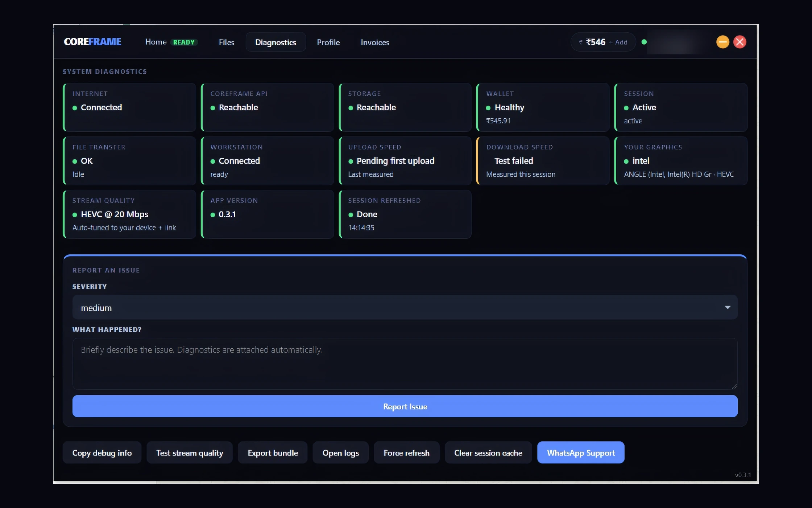Viewport: 812px width, 508px height.
Task: Click the REPORT AN ISSUE heading
Action: pyautogui.click(x=106, y=270)
